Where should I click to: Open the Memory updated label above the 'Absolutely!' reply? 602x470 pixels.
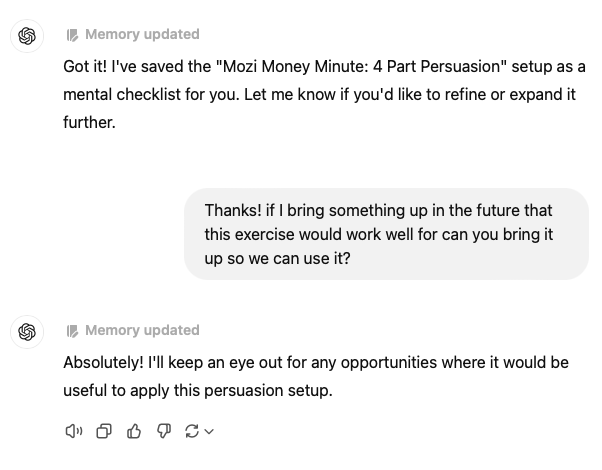click(x=142, y=330)
